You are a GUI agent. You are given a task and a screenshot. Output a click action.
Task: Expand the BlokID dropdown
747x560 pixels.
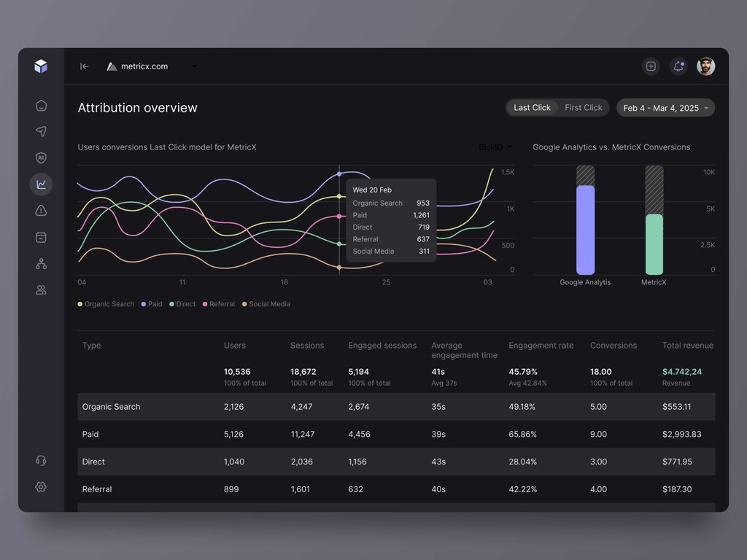click(x=495, y=147)
